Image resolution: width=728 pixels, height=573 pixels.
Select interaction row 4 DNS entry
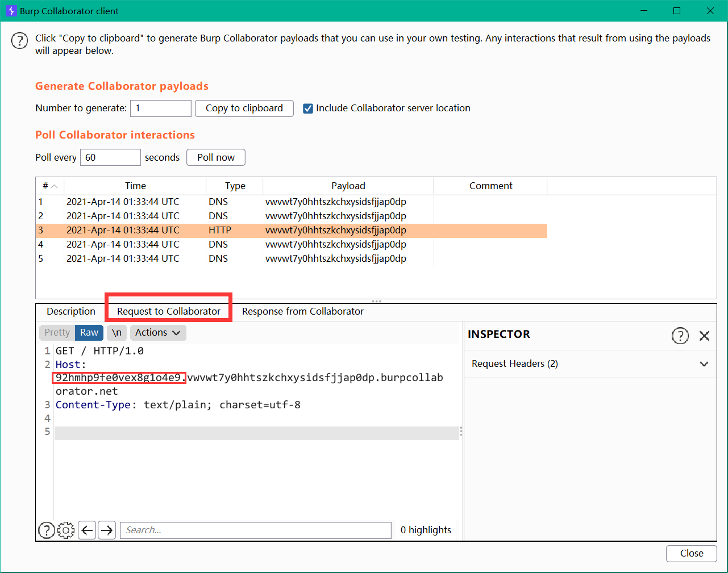tap(292, 244)
